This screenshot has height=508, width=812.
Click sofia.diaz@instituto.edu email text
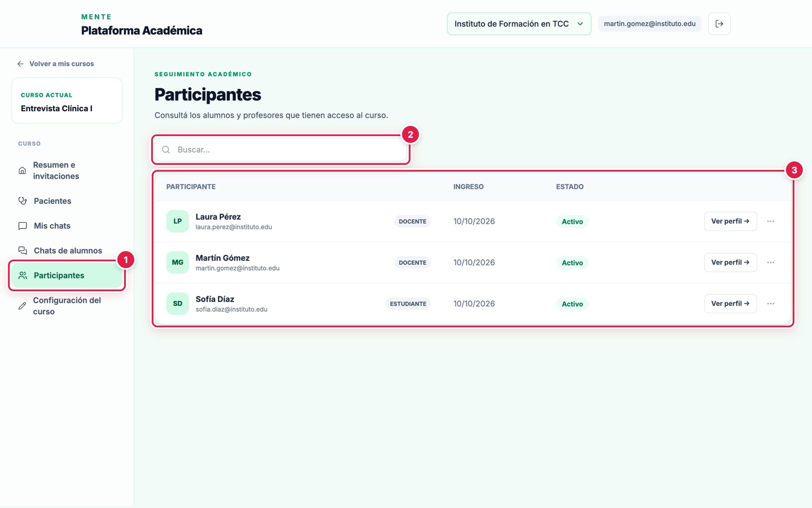[231, 309]
